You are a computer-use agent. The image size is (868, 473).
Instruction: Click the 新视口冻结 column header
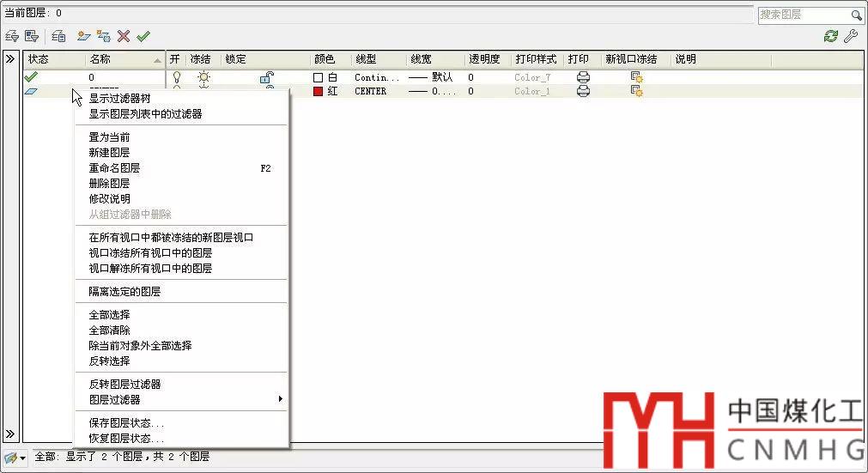635,59
